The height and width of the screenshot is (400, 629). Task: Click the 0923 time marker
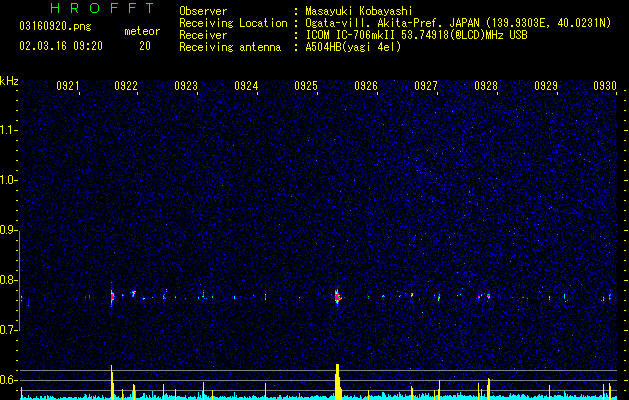click(186, 85)
